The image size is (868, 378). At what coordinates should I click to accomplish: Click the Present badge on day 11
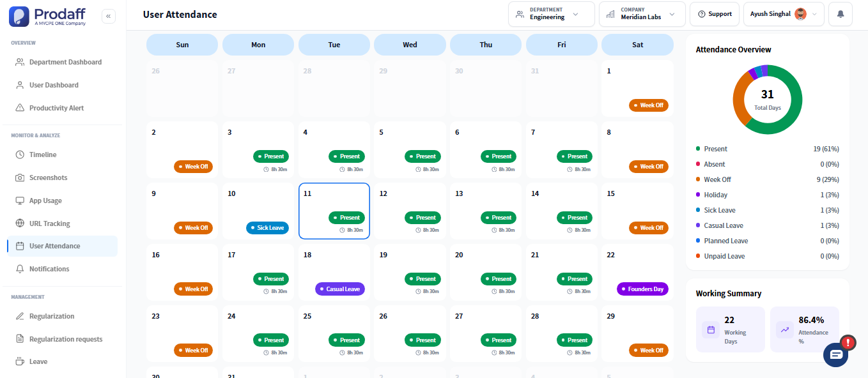[347, 218]
